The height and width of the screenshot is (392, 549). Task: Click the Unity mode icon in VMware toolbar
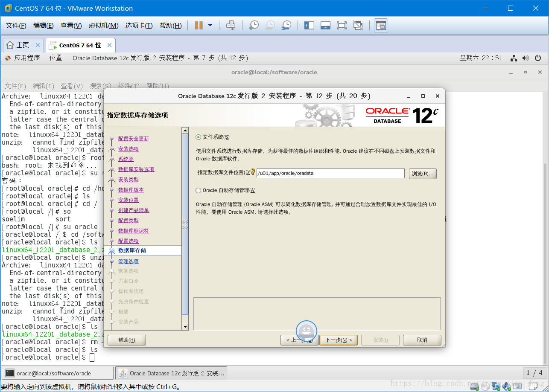(358, 26)
